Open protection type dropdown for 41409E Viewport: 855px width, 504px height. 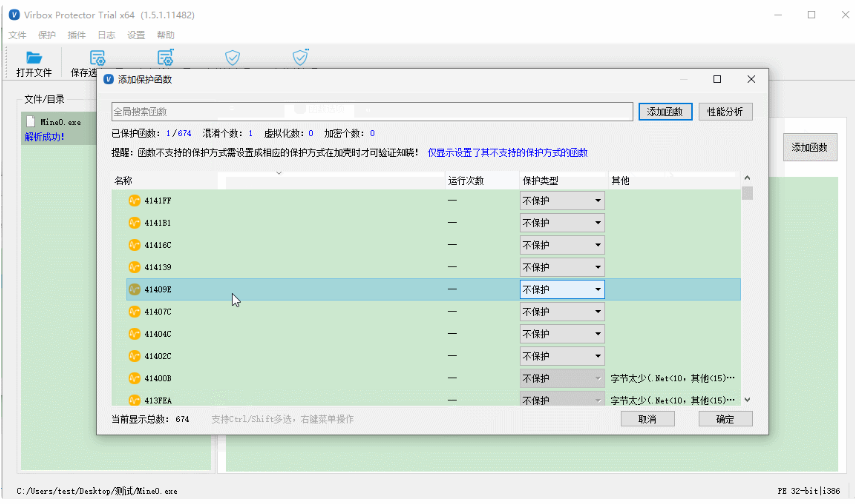pyautogui.click(x=562, y=290)
